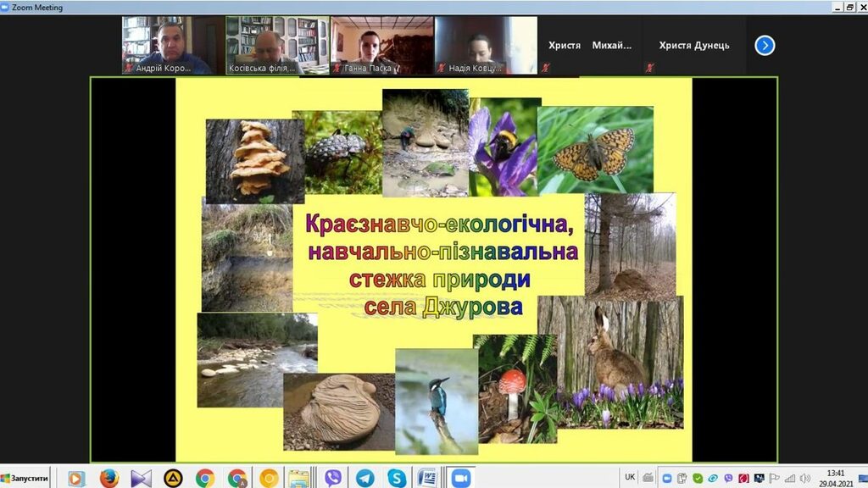Select Косівська філія participant video thumbnail
The height and width of the screenshot is (488, 868).
(277, 45)
